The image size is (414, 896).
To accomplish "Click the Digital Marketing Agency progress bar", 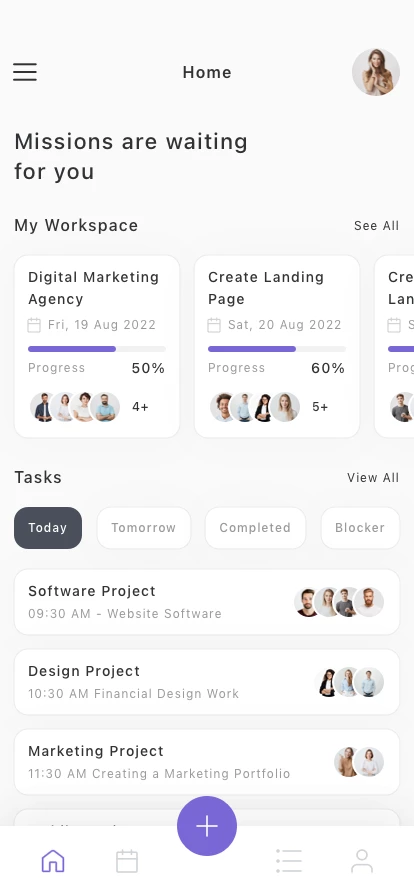I will click(x=97, y=349).
